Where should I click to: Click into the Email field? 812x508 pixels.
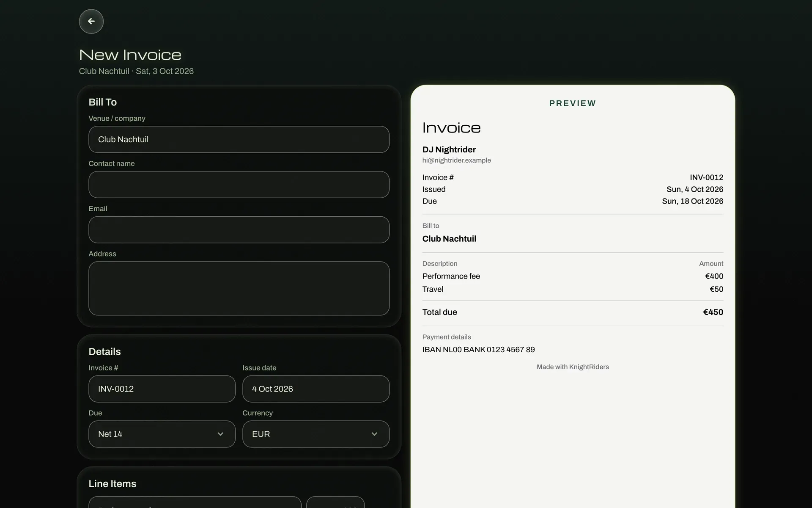pos(239,230)
